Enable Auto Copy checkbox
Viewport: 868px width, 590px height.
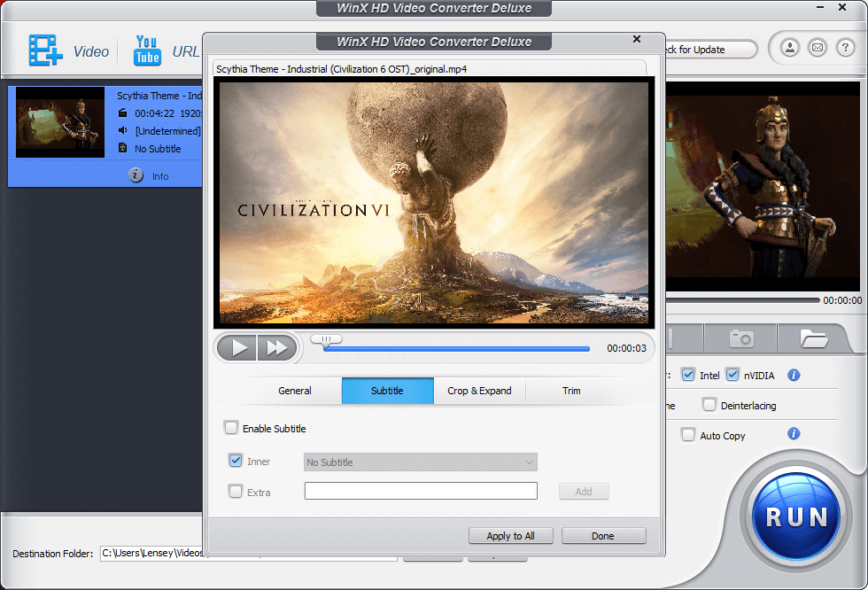(688, 435)
